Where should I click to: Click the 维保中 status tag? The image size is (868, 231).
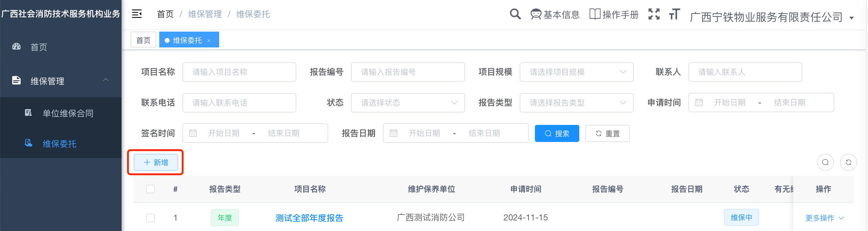(x=741, y=218)
